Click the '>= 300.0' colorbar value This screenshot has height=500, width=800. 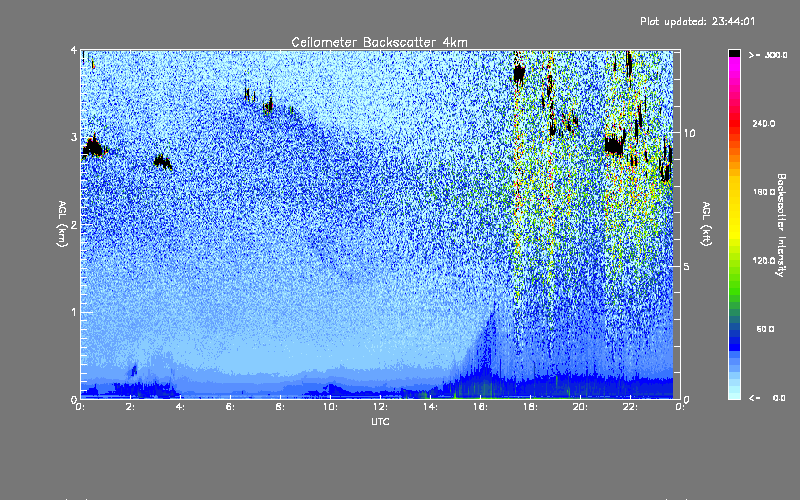pyautogui.click(x=768, y=55)
